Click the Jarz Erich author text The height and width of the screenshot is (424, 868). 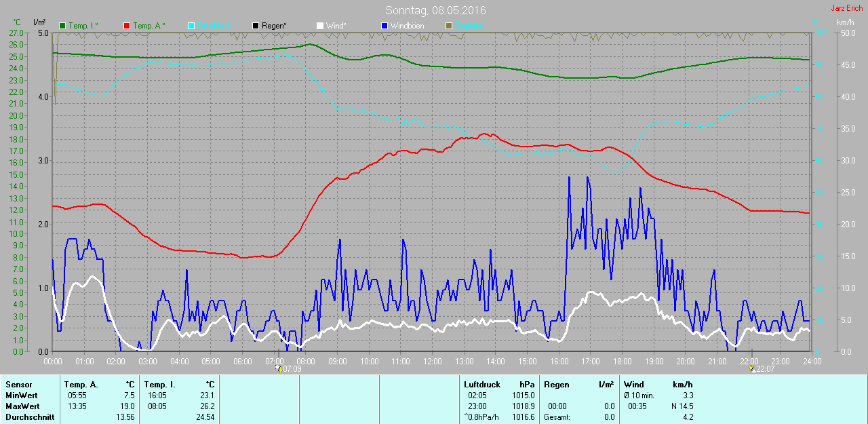(x=846, y=8)
